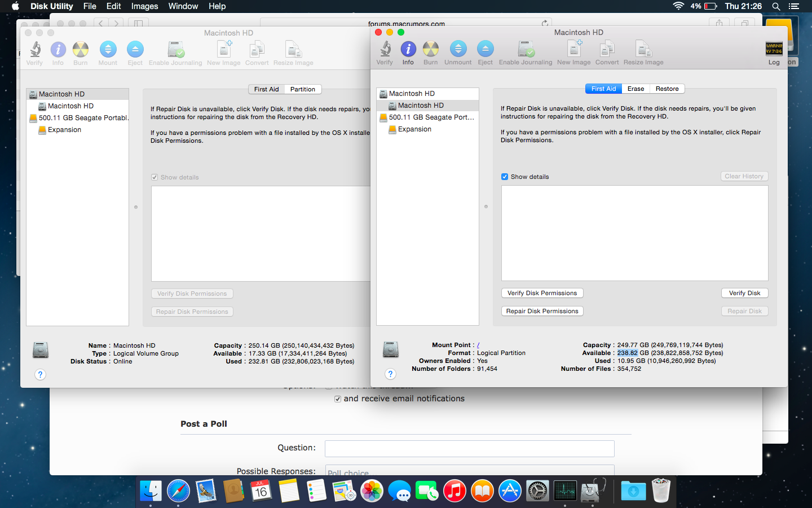The height and width of the screenshot is (508, 812).
Task: Open Messages from the Dock
Action: [399, 491]
